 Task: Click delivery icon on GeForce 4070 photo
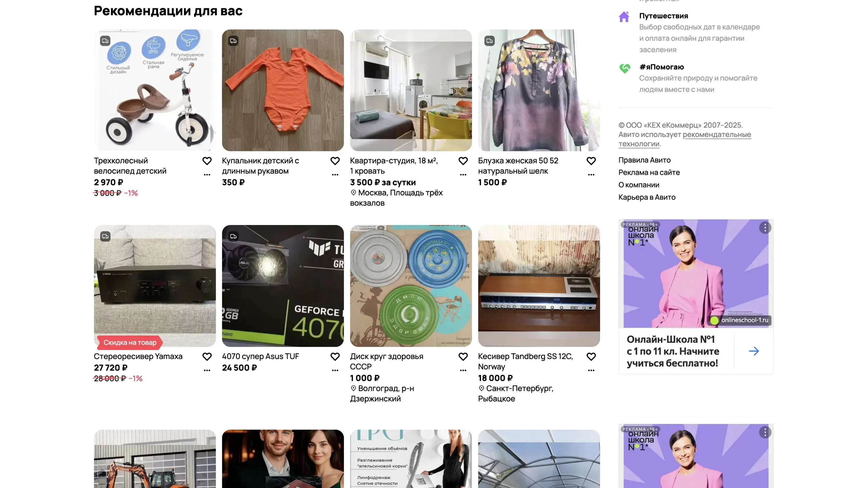click(233, 236)
